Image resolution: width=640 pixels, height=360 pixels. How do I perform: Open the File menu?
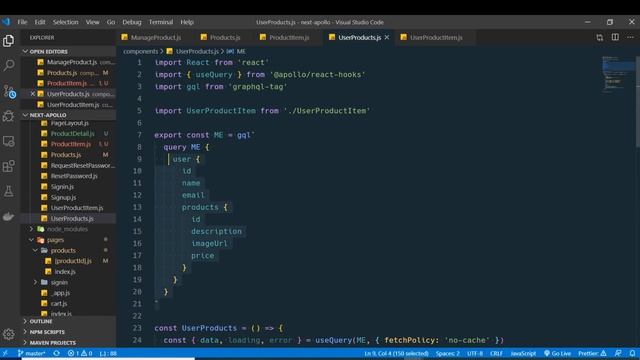coord(22,22)
